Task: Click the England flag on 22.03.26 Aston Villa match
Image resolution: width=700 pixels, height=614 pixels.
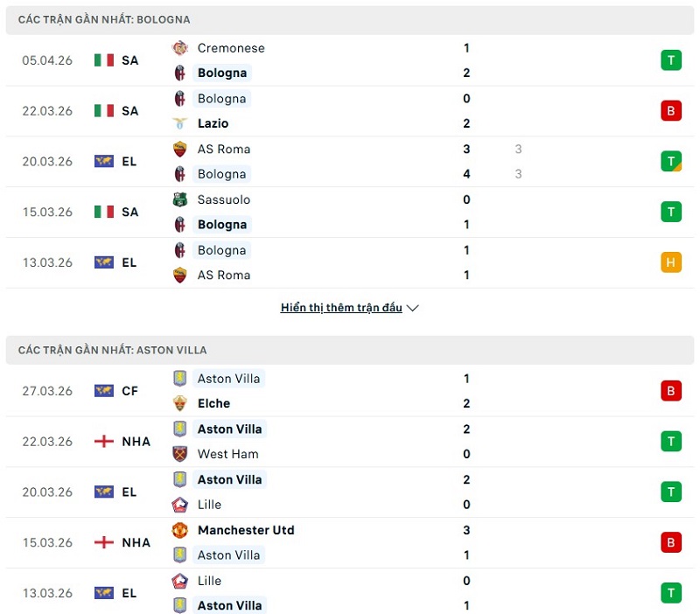Action: (x=104, y=442)
